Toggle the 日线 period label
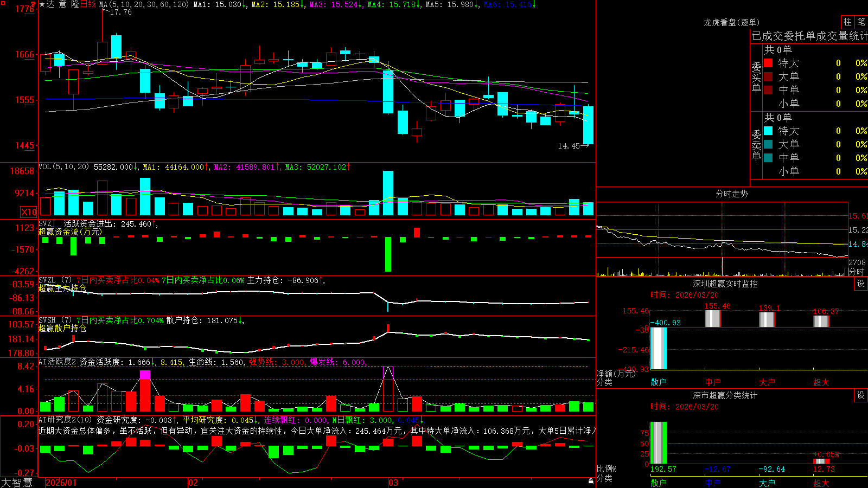Viewport: 868px width, 488px height. (88, 4)
